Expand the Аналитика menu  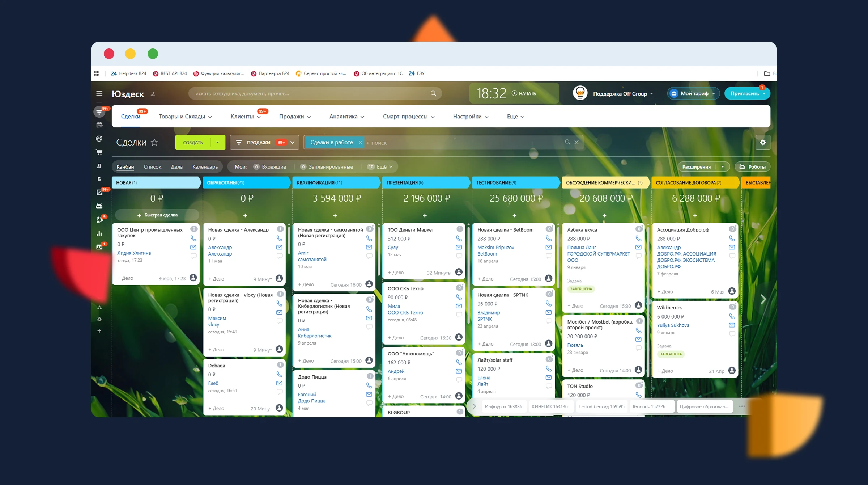[346, 117]
